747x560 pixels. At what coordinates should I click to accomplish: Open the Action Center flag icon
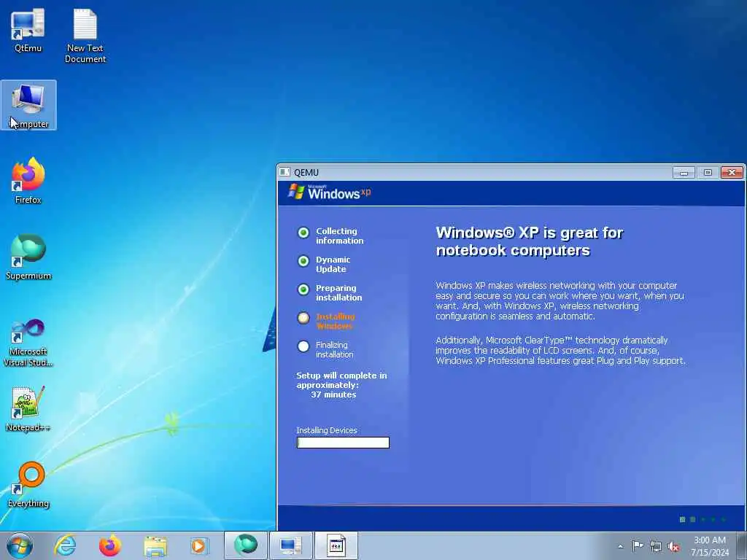[638, 545]
